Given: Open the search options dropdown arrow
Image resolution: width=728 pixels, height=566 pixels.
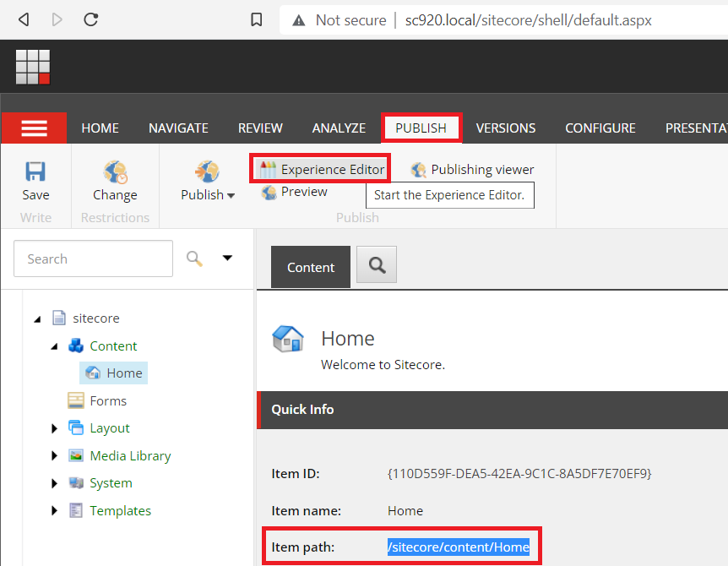Looking at the screenshot, I should (x=227, y=259).
